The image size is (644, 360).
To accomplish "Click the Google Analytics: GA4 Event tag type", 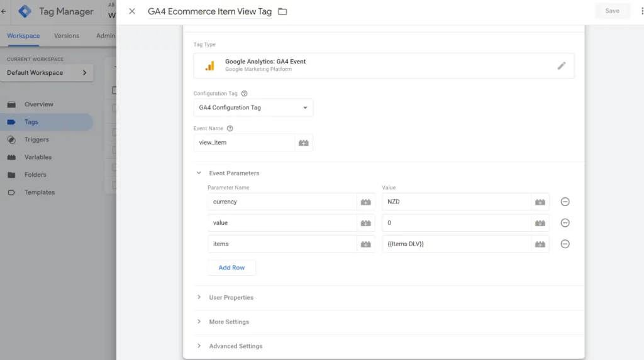I will click(x=384, y=66).
